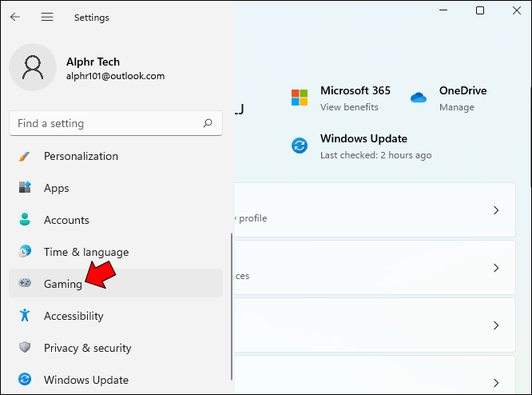Expand the first card's chevron near profile
The width and height of the screenshot is (532, 395).
(496, 210)
